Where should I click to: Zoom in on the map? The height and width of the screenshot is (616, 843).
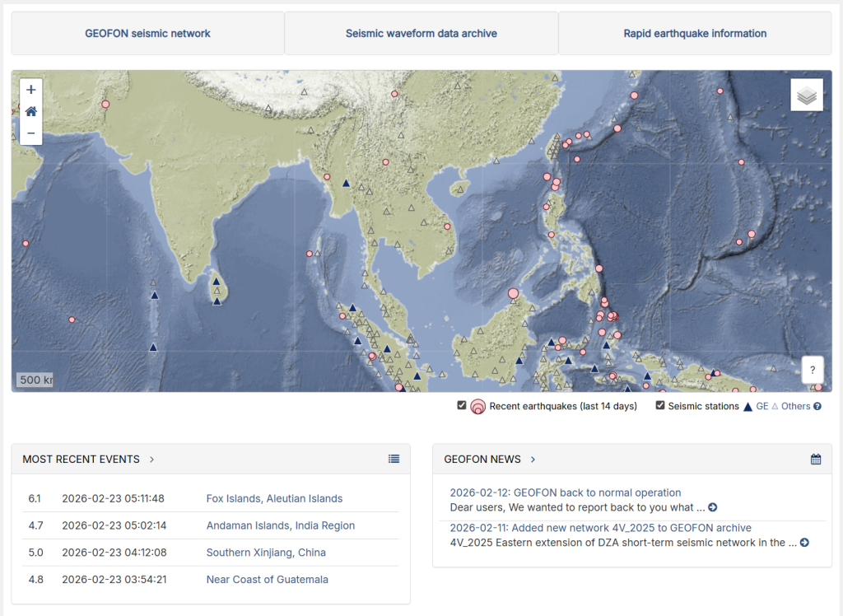coord(31,90)
